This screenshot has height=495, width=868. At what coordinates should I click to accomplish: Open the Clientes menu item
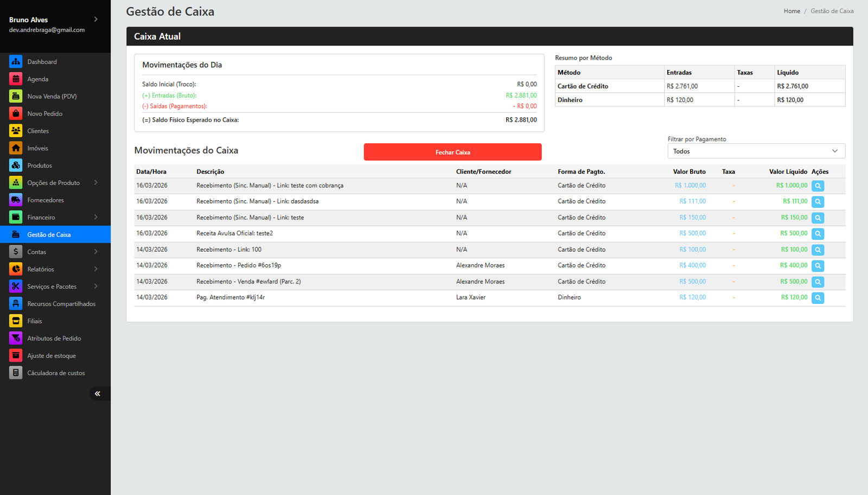38,131
